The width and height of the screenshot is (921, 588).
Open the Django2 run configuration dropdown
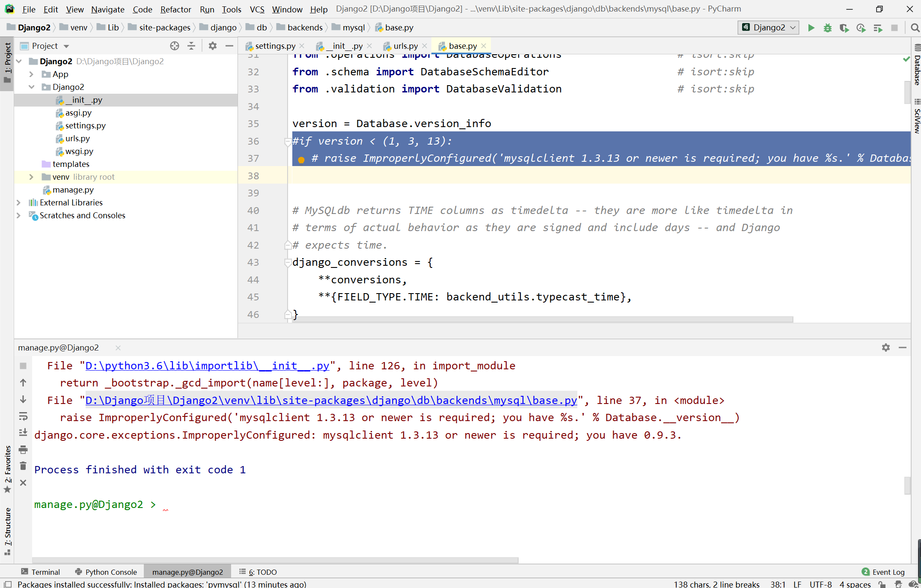tap(769, 28)
